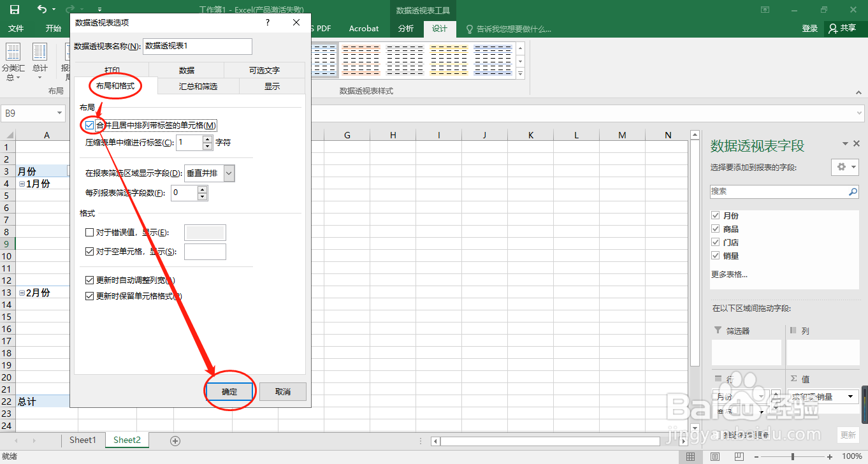Open the field pane options arrow

(846, 144)
